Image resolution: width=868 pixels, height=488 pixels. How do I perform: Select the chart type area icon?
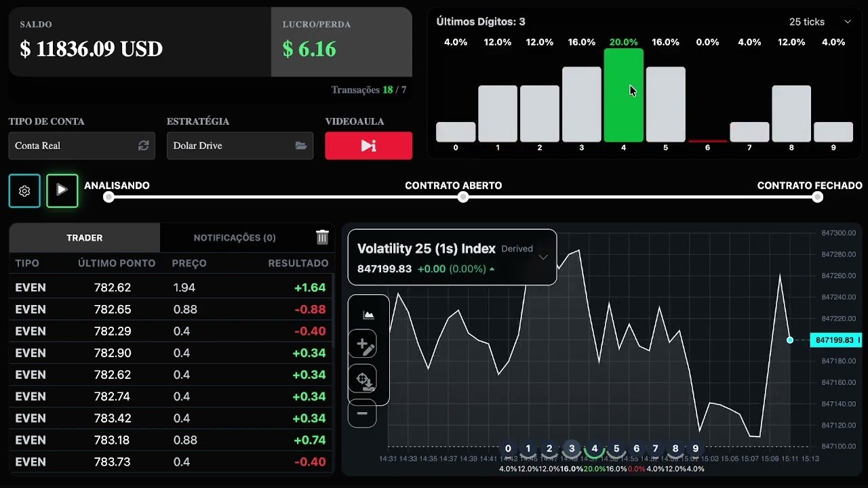point(368,314)
